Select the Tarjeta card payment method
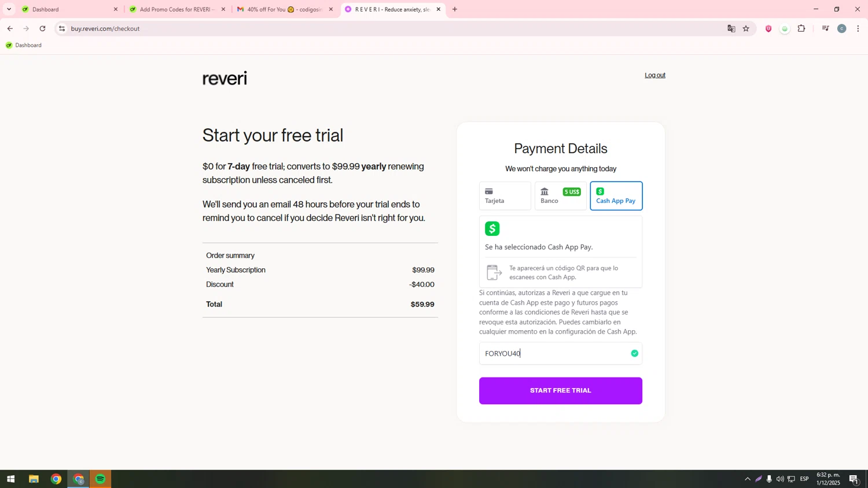 (x=505, y=196)
